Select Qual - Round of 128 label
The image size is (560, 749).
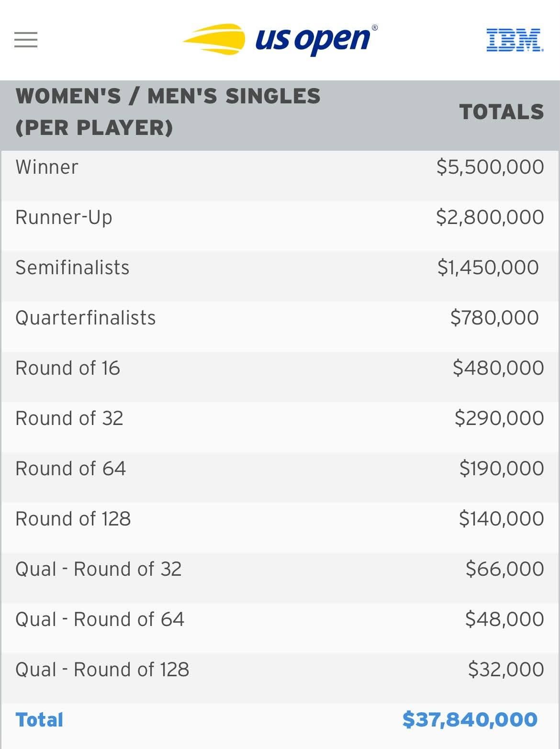(x=102, y=670)
